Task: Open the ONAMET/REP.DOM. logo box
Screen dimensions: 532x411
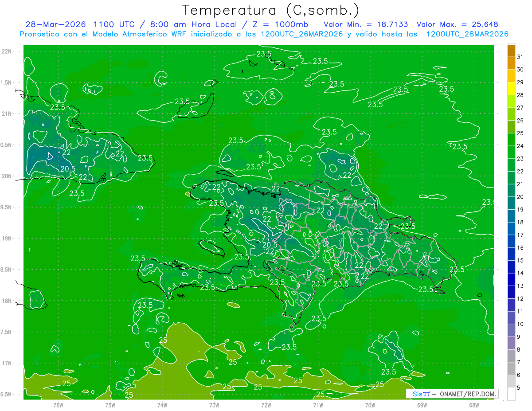Action: coord(452,394)
